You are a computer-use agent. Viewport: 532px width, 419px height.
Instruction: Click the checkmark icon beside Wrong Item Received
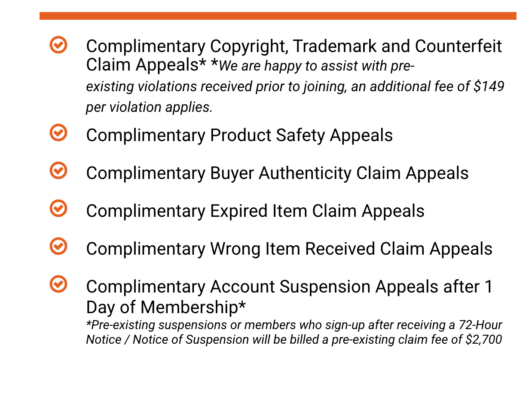pos(58,246)
